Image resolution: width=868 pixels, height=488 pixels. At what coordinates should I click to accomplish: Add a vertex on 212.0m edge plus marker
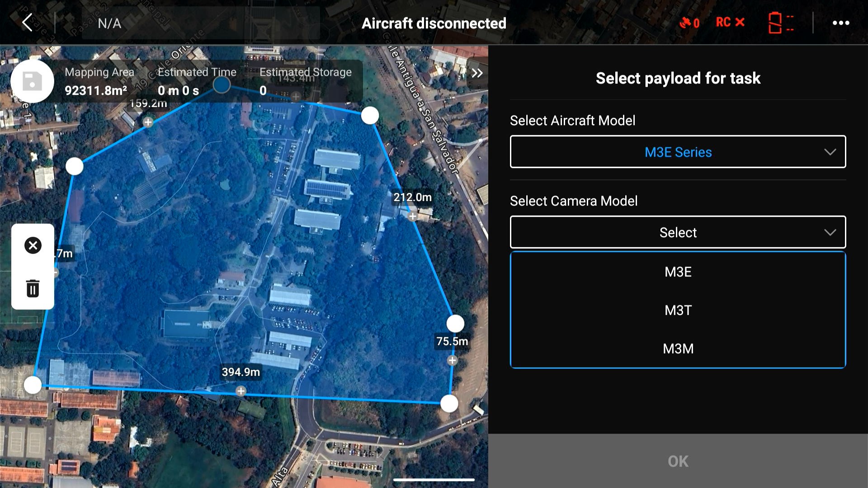(x=412, y=216)
